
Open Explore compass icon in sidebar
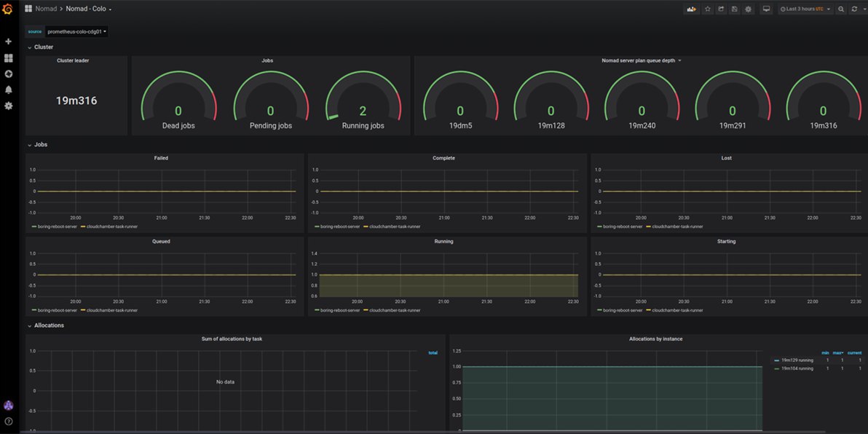tap(8, 74)
